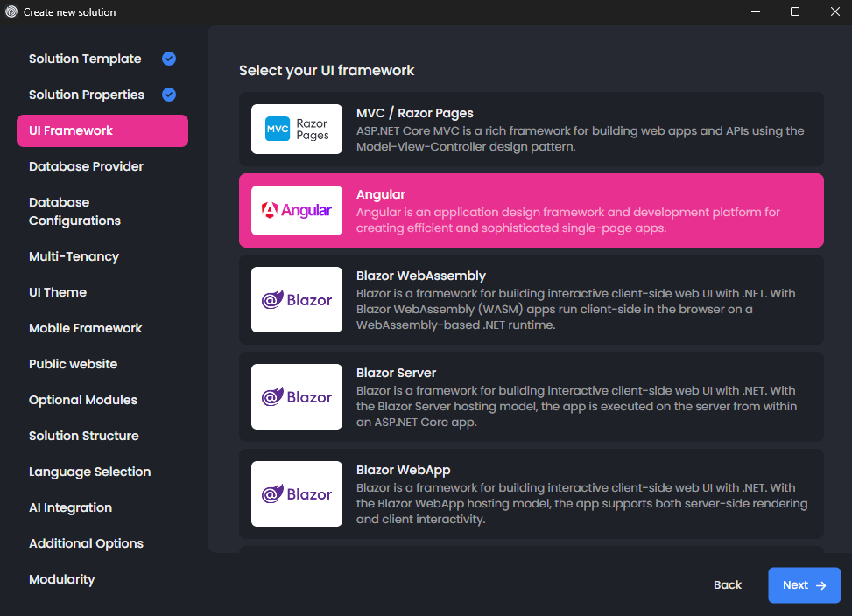Click the 'Select your UI framework' heading
This screenshot has height=616, width=852.
point(327,71)
